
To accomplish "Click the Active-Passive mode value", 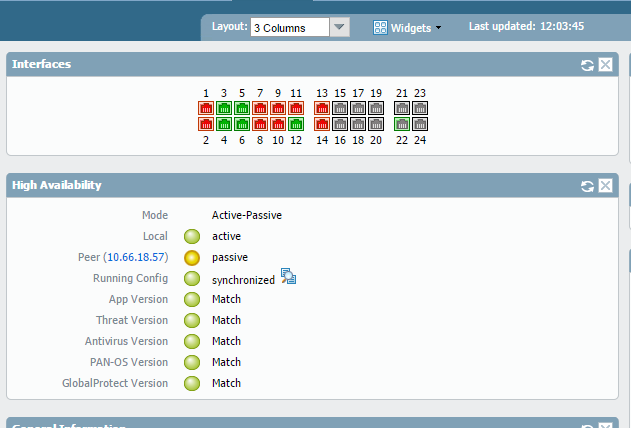I will click(247, 215).
